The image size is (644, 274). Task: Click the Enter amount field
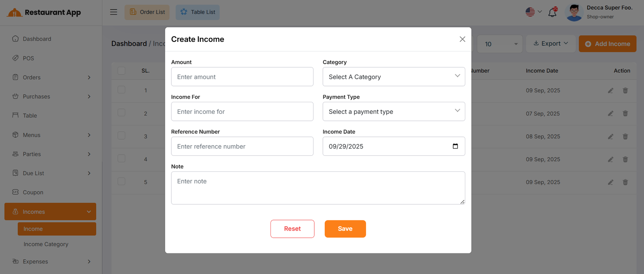pos(242,77)
